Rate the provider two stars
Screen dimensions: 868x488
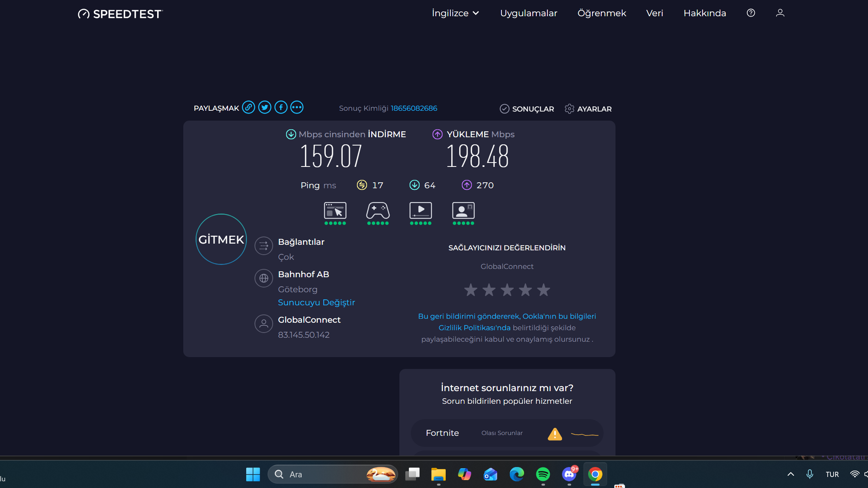click(489, 290)
